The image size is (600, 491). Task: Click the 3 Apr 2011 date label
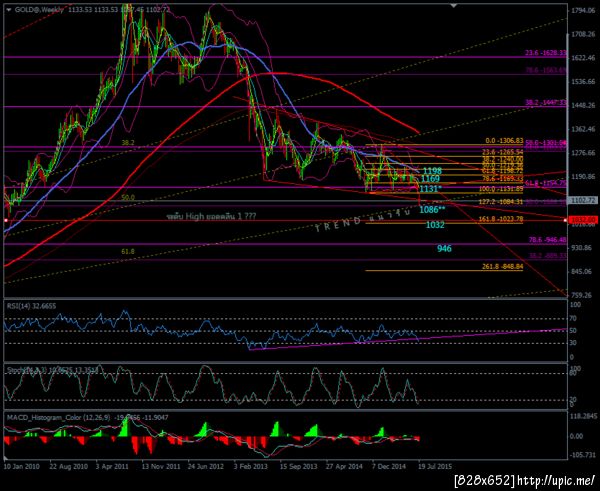click(112, 467)
